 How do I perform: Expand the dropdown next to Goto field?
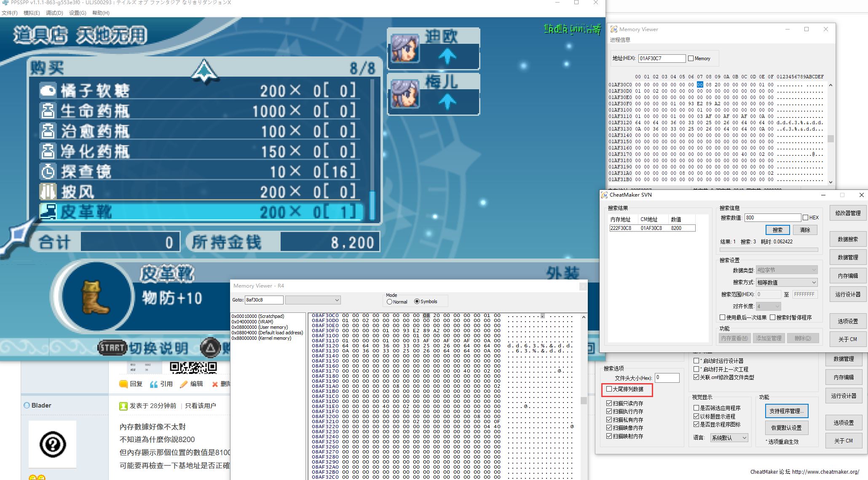point(313,300)
